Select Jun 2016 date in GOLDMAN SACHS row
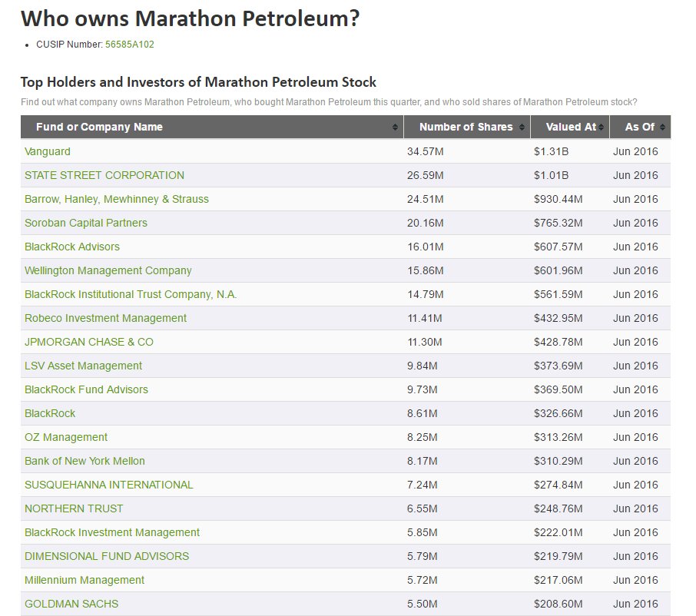This screenshot has height=616, width=696. (640, 604)
